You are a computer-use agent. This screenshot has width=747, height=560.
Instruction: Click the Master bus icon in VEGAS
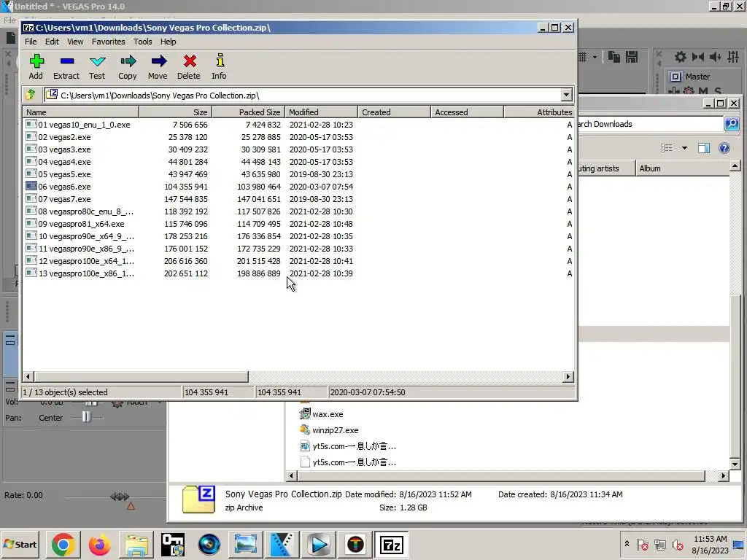point(676,76)
